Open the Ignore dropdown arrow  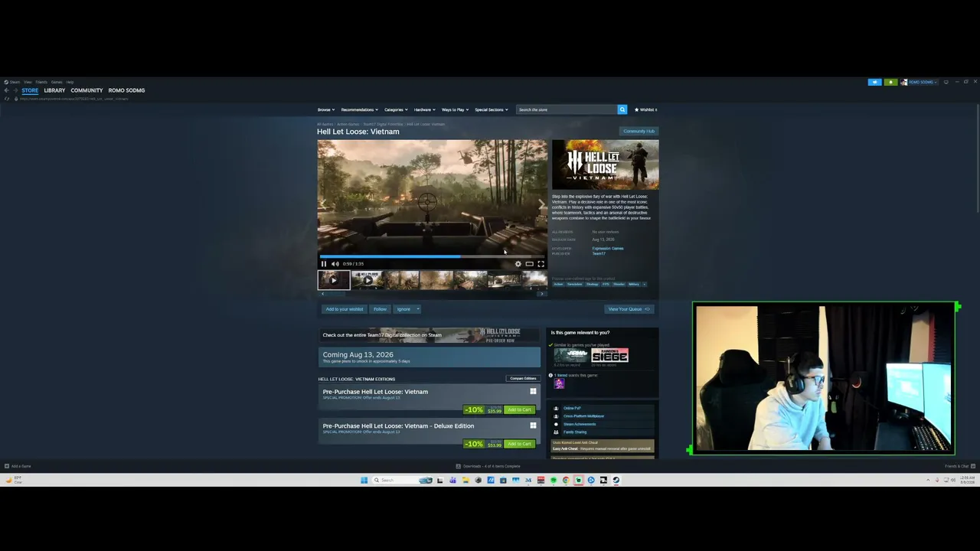(x=417, y=309)
